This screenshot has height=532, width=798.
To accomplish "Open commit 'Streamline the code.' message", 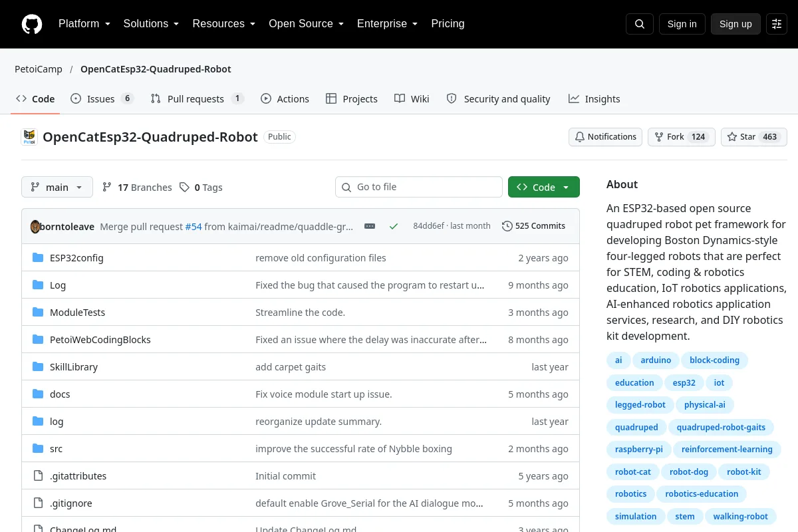I will tap(300, 312).
